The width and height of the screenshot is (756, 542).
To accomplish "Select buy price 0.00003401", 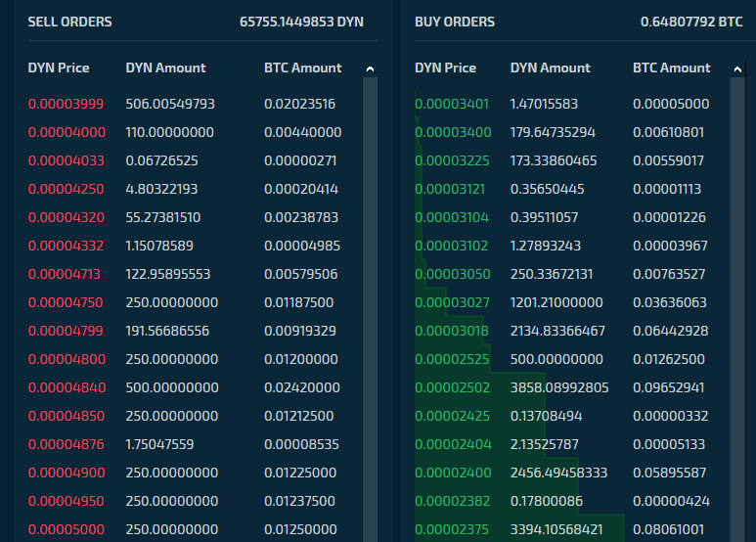I will [x=452, y=104].
